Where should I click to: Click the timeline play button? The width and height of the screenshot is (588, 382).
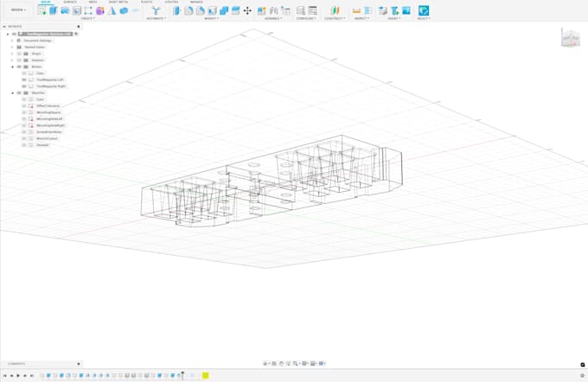pos(18,375)
